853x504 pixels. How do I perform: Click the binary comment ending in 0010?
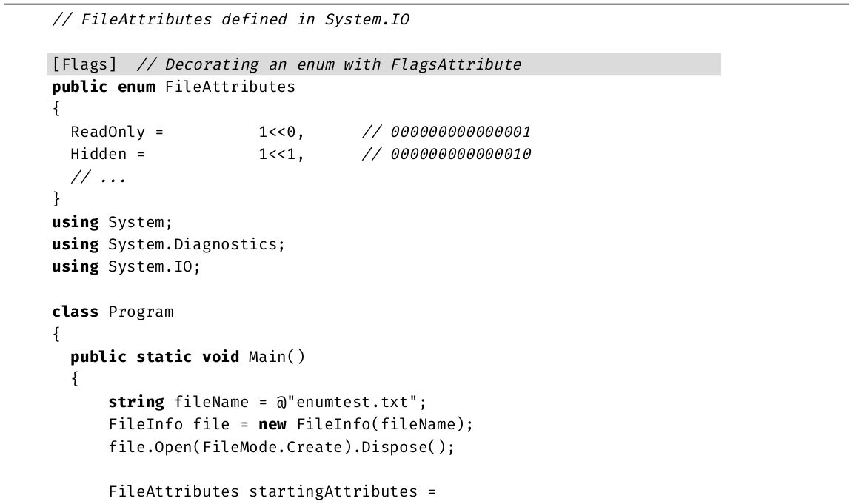coord(446,155)
